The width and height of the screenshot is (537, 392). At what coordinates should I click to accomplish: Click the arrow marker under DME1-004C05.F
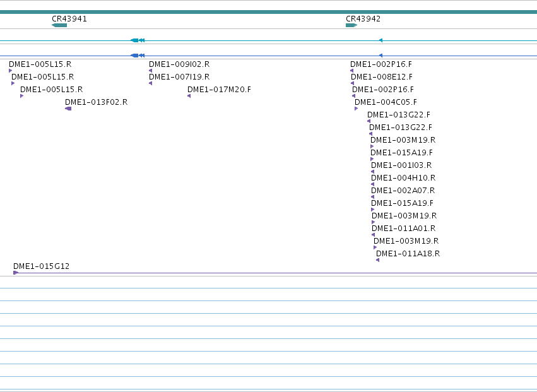tap(356, 109)
